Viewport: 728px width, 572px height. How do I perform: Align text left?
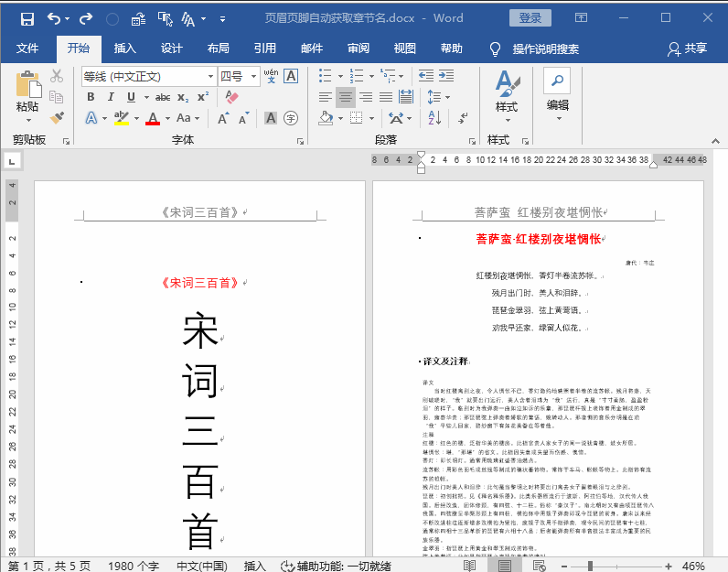coord(325,97)
